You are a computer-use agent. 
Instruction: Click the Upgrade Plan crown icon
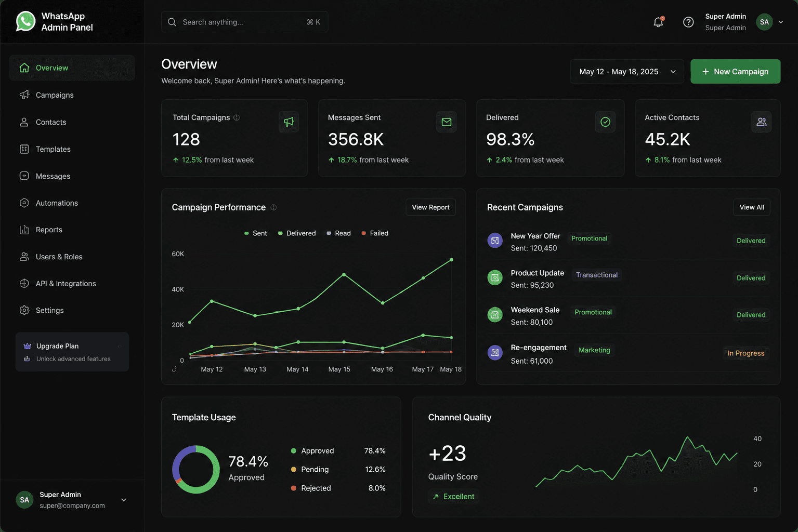pos(28,346)
